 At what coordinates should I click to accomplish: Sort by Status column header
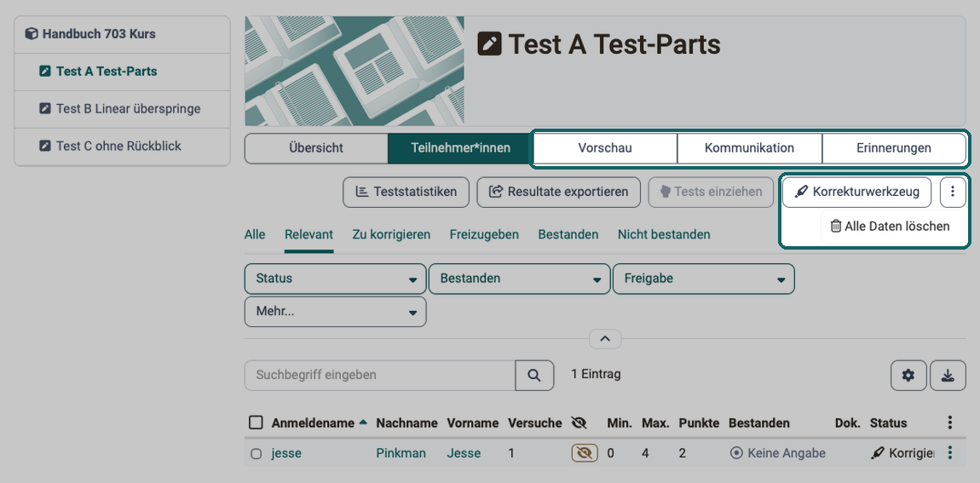pyautogui.click(x=888, y=423)
